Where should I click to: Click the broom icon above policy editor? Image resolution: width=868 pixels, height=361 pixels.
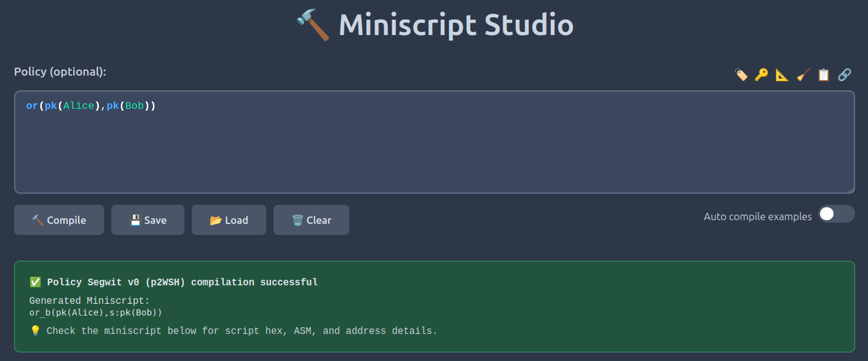[x=803, y=75]
